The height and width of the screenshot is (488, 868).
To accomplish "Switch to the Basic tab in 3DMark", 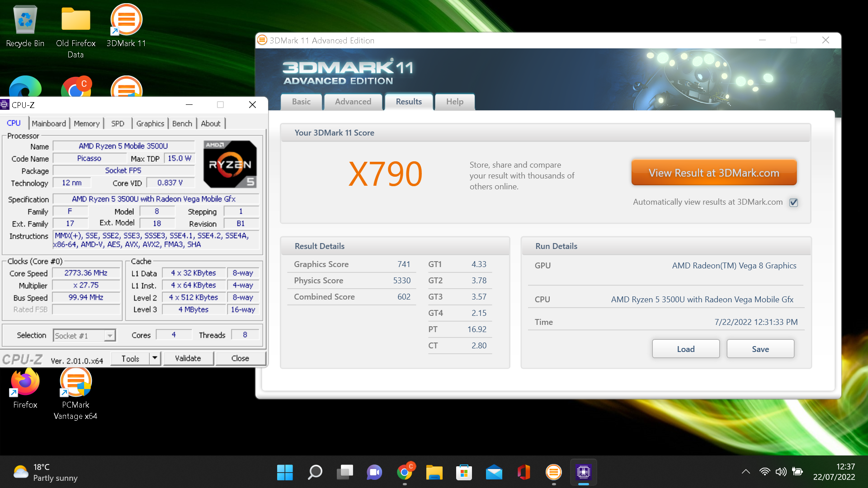I will (x=301, y=102).
